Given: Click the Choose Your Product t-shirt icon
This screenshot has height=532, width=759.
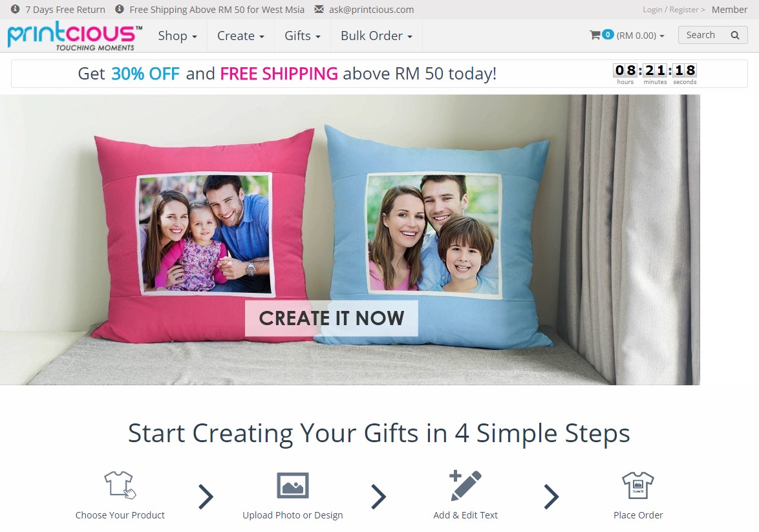Looking at the screenshot, I should coord(120,485).
